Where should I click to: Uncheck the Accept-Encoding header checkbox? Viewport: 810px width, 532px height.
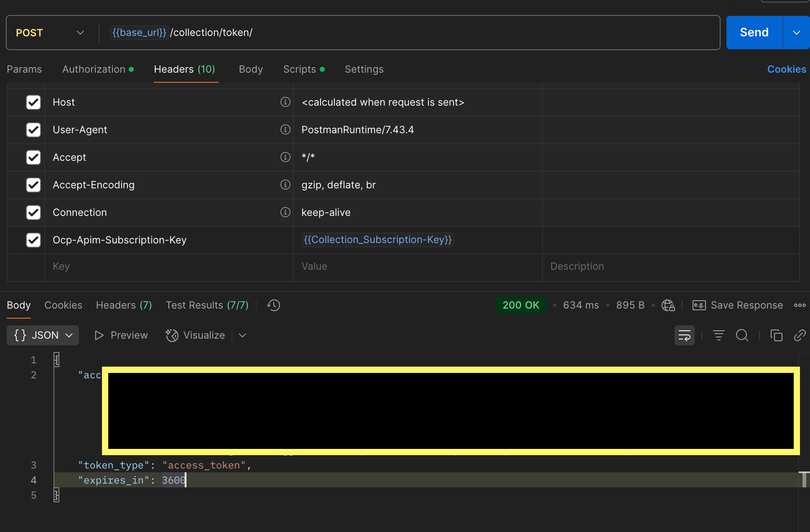(x=33, y=185)
